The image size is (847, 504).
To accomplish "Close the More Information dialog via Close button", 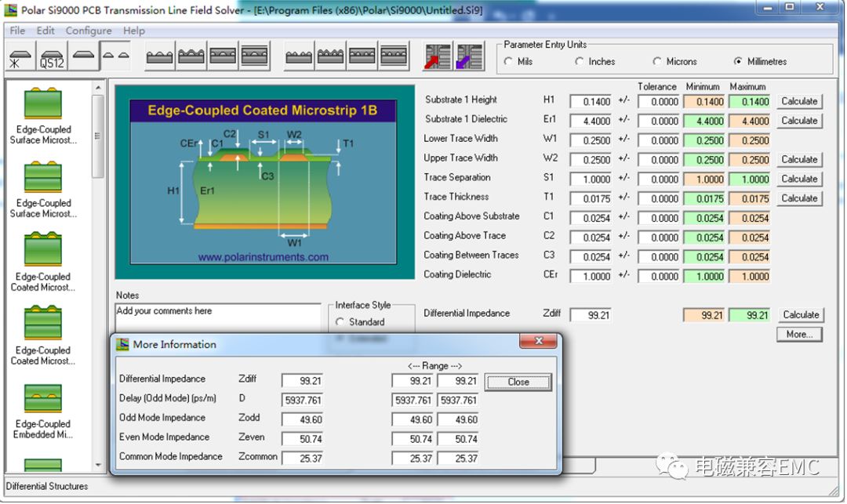I will click(x=518, y=382).
